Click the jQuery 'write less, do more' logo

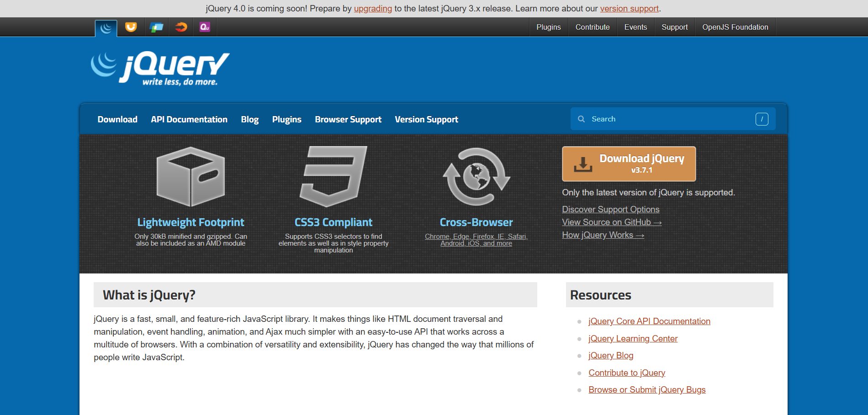click(160, 69)
